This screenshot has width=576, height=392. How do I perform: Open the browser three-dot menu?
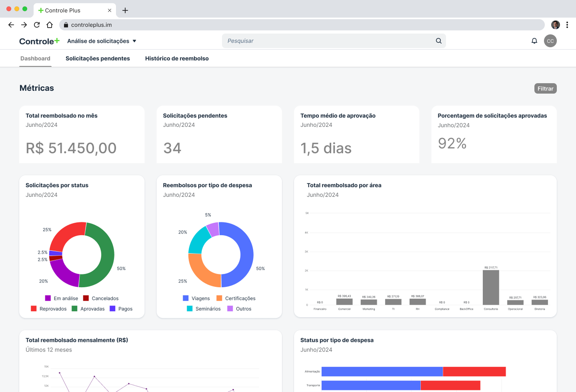[x=567, y=25]
